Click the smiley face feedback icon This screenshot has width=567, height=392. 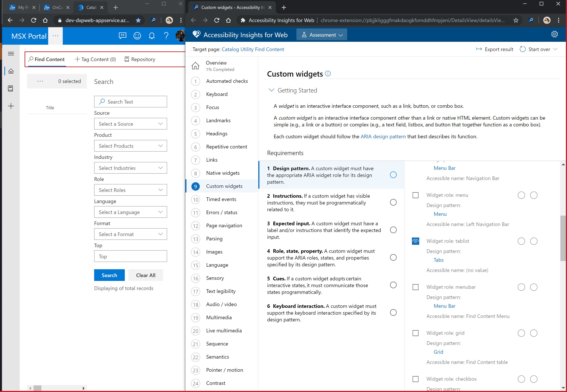point(137,36)
